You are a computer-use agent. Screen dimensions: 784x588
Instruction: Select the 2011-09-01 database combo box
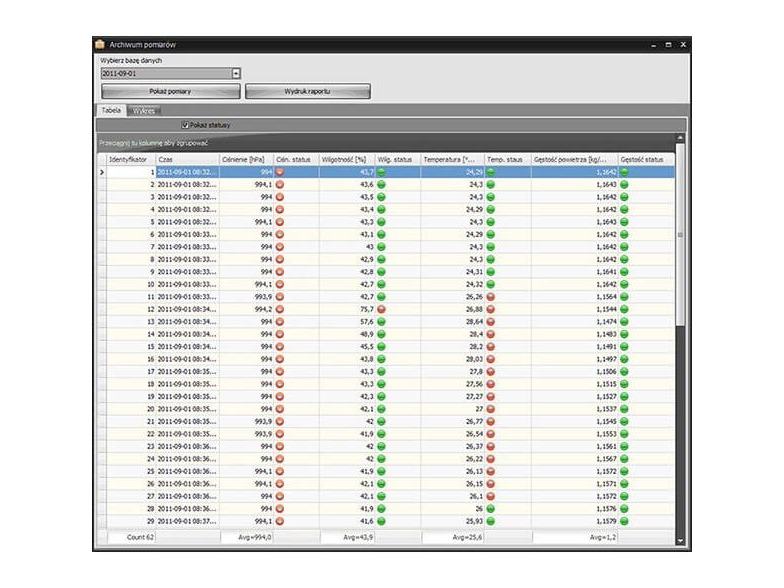coord(170,74)
